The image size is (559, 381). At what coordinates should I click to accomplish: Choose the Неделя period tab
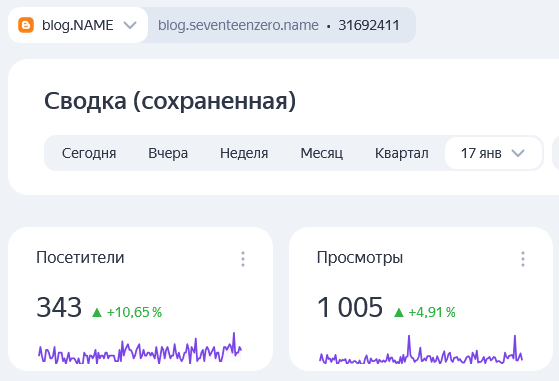[244, 153]
